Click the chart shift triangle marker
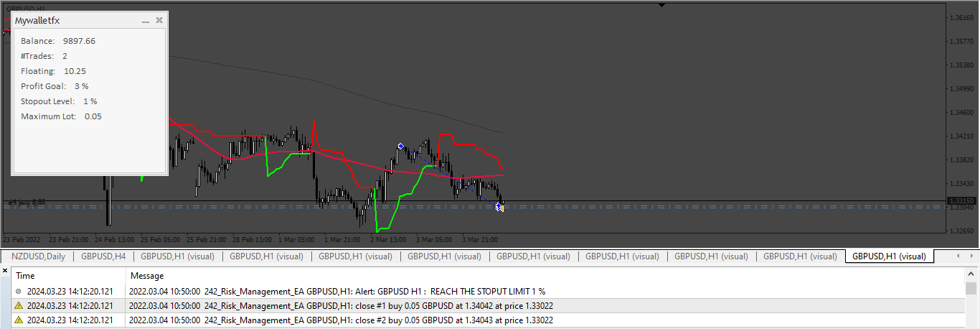The image size is (980, 329). pos(662,5)
